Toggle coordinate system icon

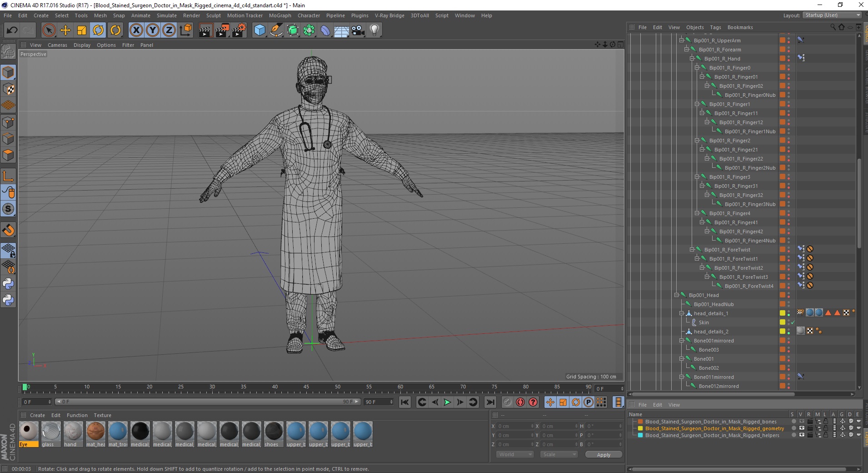point(186,30)
